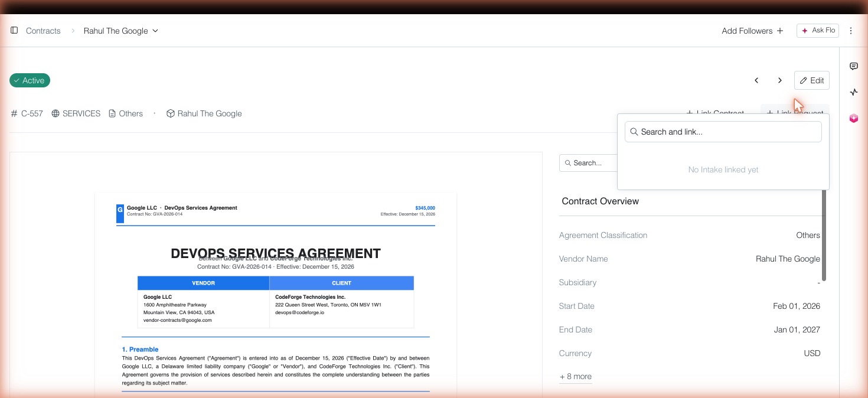The height and width of the screenshot is (398, 868).
Task: Click the No Intake linked yet text
Action: (723, 169)
